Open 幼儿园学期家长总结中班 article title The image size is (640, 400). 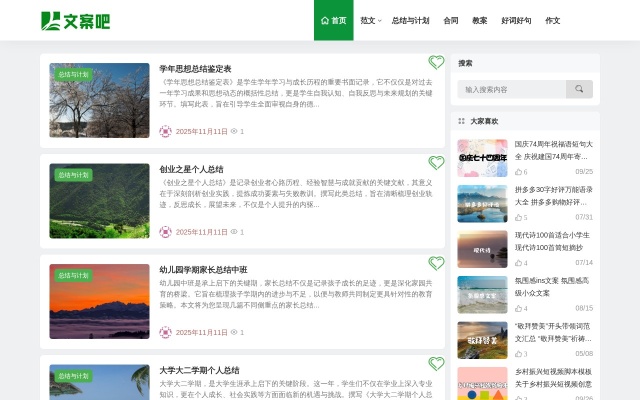[203, 269]
